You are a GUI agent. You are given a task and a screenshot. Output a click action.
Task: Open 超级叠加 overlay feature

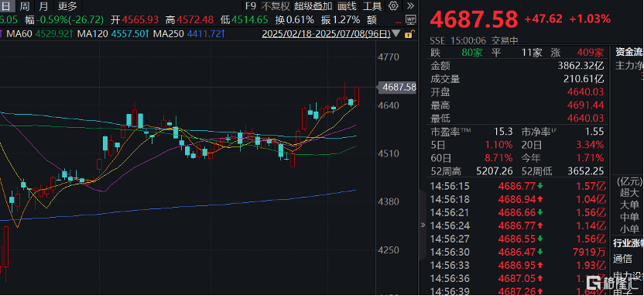coord(313,5)
